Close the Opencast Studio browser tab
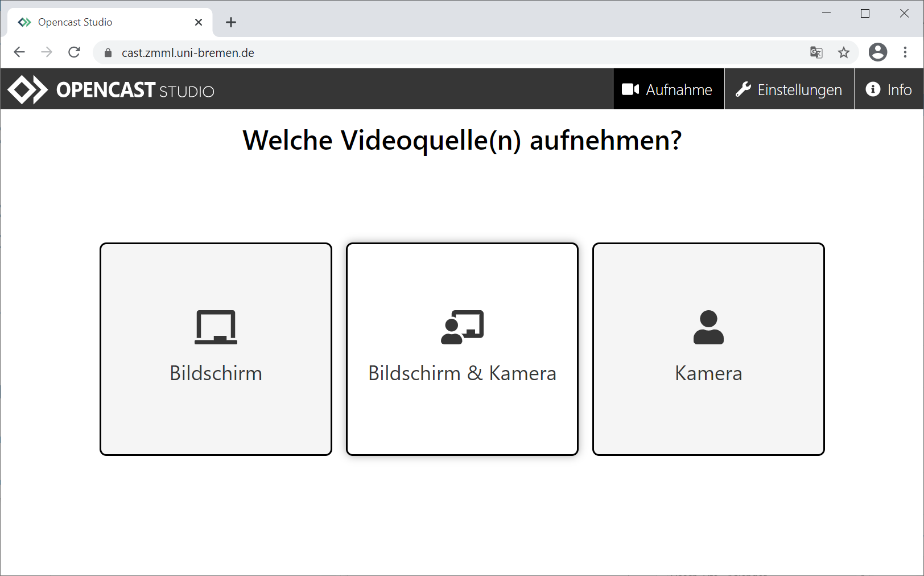 [x=199, y=22]
